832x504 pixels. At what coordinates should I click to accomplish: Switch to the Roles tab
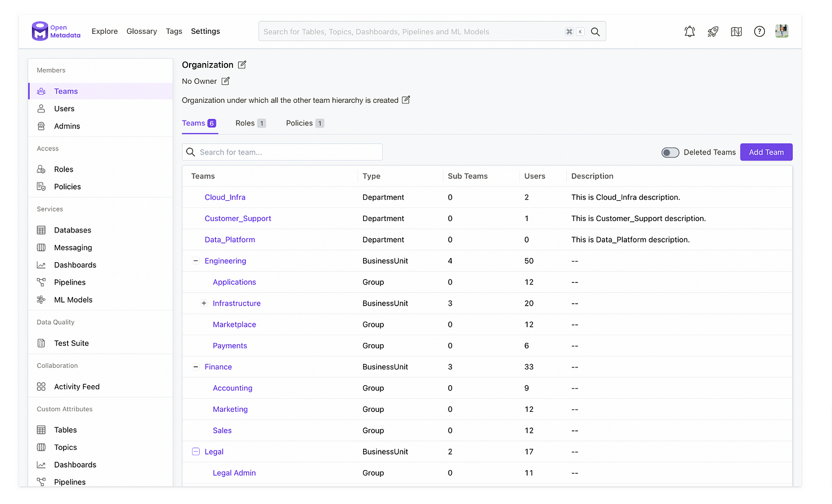(x=251, y=123)
